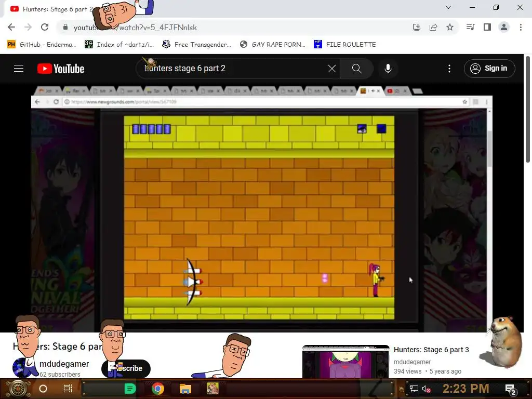Viewport: 532px width, 399px height.
Task: Open the hamster app icon in taskbar
Action: tap(212, 389)
